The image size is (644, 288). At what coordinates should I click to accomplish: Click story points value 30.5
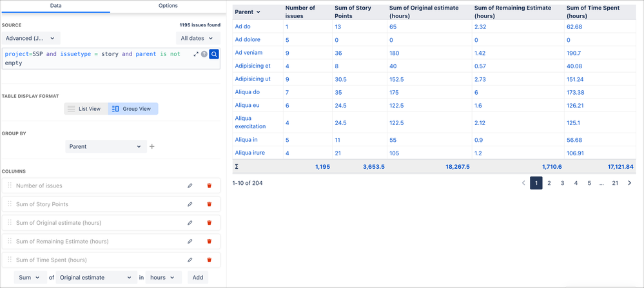click(x=340, y=79)
